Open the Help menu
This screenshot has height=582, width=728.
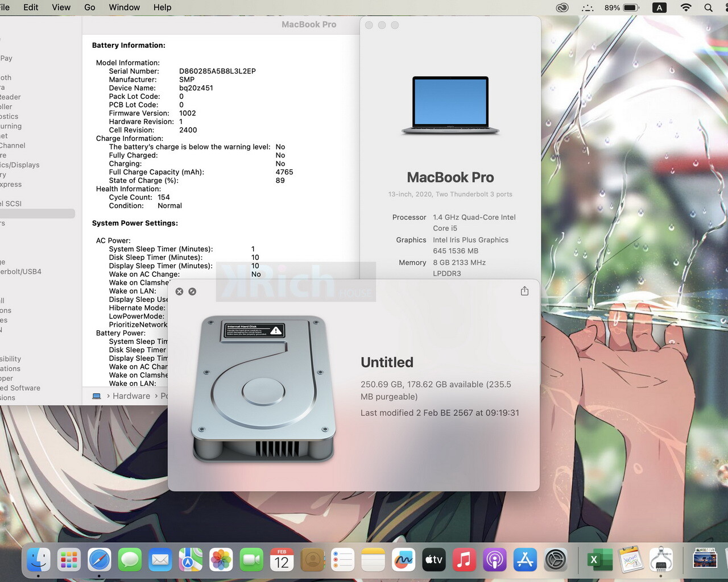click(162, 7)
